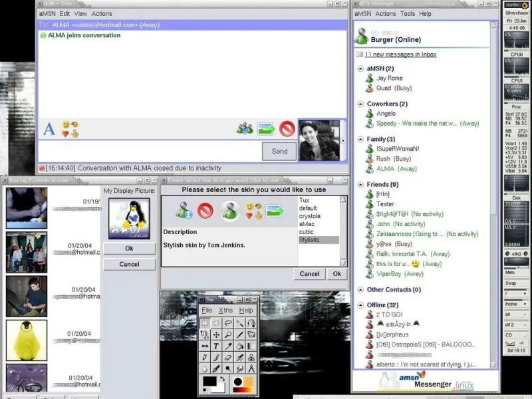Open the Actions menu in the chat window
The image size is (532, 399).
[102, 13]
